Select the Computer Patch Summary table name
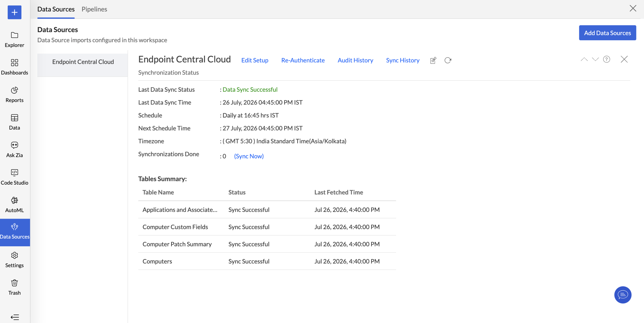The image size is (644, 323). click(177, 244)
